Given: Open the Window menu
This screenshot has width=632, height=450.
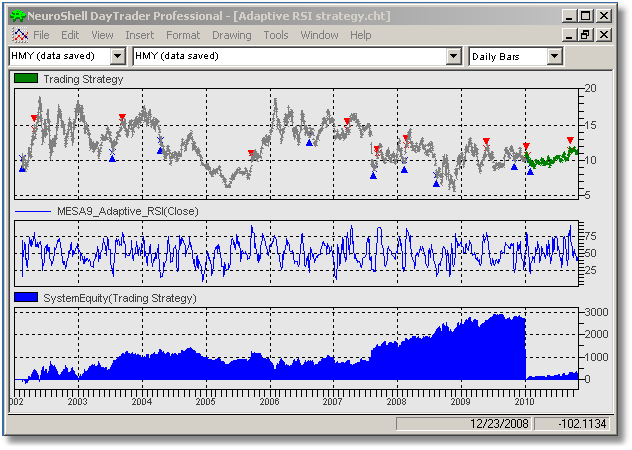Looking at the screenshot, I should click(319, 35).
